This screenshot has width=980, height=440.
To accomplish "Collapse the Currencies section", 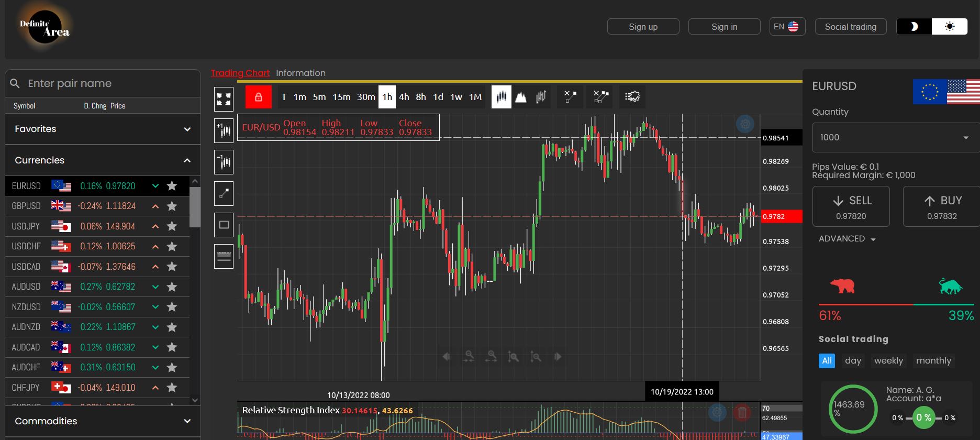I will (x=103, y=160).
